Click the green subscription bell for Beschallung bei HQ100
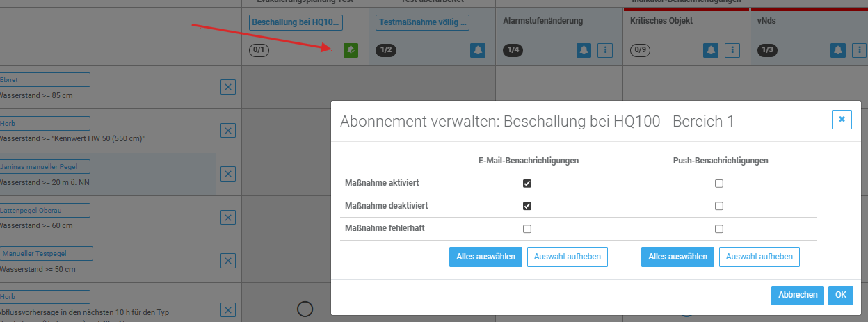The width and height of the screenshot is (868, 322). click(x=351, y=50)
